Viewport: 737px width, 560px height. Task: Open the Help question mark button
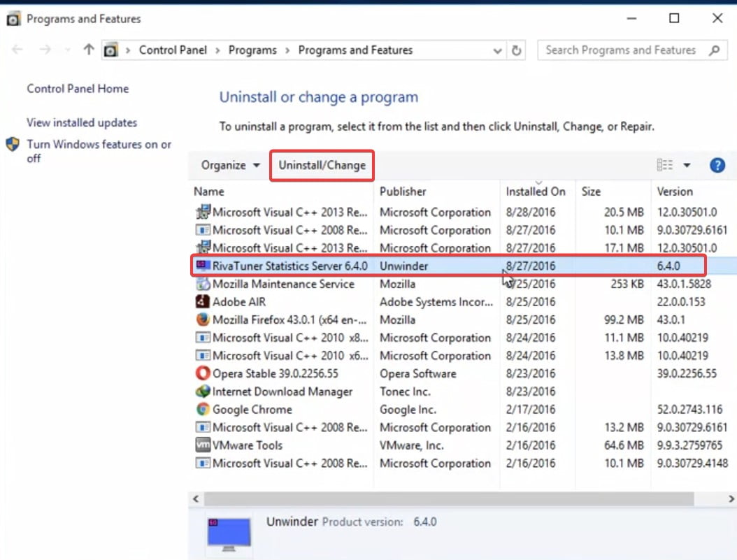click(x=717, y=166)
